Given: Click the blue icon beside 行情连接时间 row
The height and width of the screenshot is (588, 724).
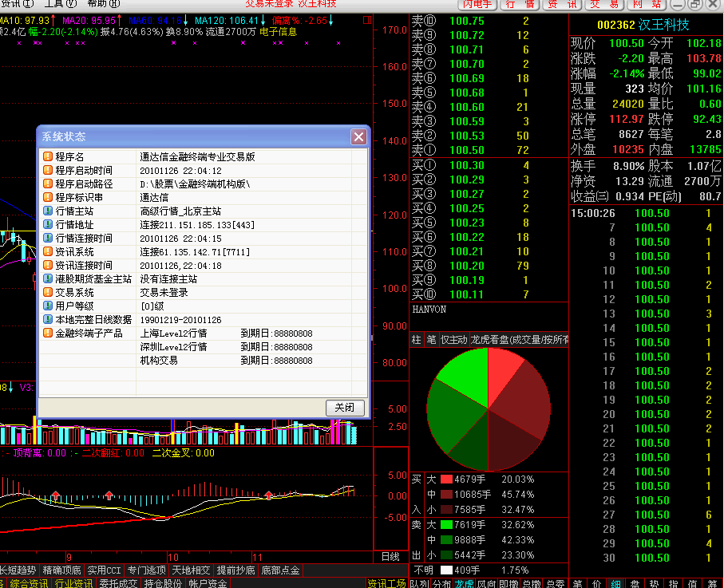Looking at the screenshot, I should 48,238.
